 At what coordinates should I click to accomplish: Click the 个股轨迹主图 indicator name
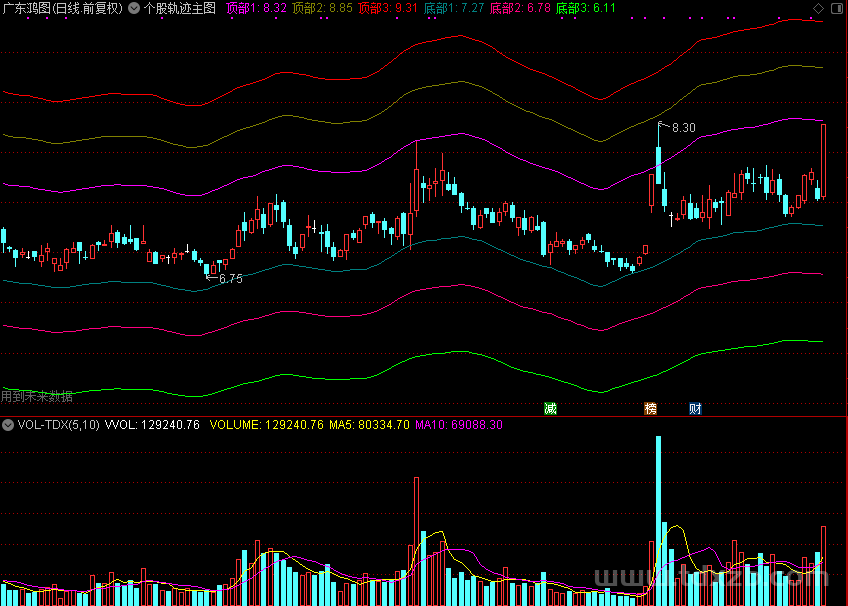[x=180, y=8]
